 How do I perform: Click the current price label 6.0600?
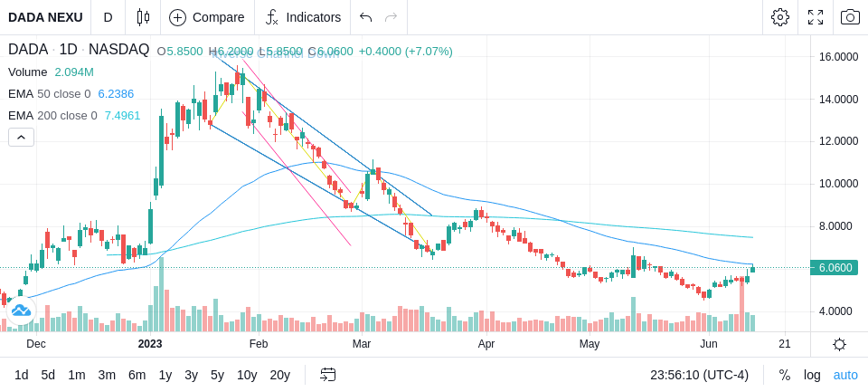[834, 268]
